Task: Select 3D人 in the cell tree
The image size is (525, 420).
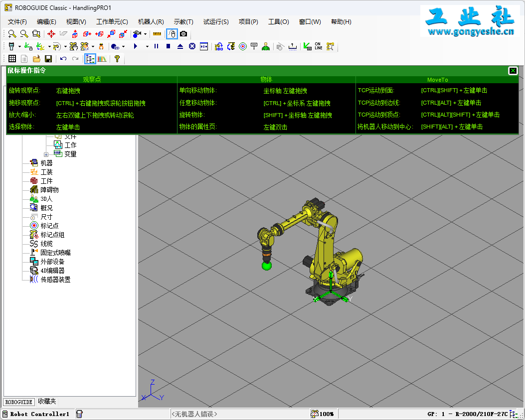Action: [x=46, y=199]
